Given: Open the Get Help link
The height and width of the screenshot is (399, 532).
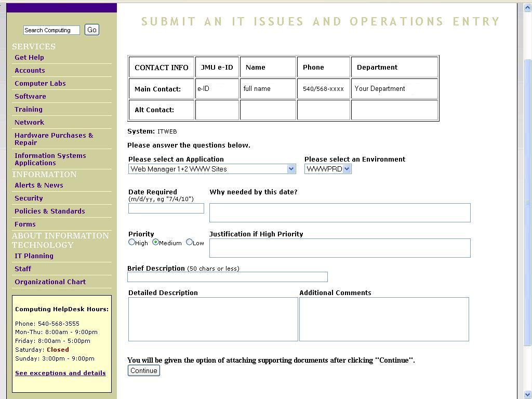Looking at the screenshot, I should coord(29,57).
